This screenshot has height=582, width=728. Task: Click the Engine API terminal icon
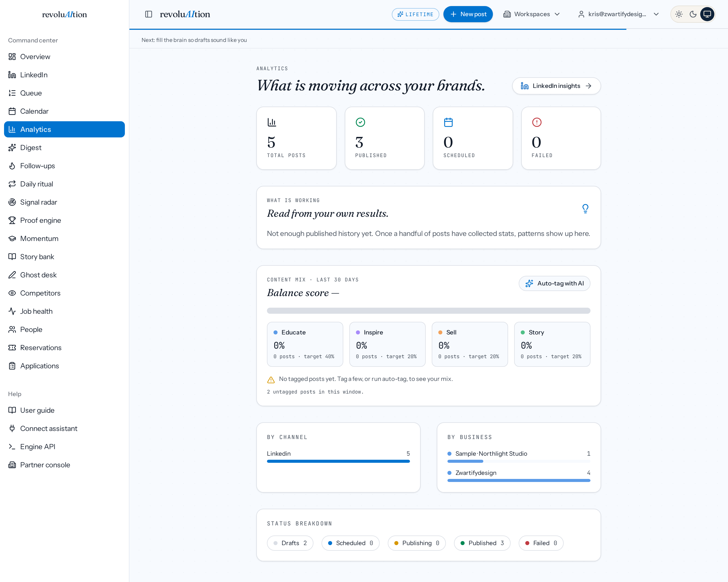click(12, 446)
